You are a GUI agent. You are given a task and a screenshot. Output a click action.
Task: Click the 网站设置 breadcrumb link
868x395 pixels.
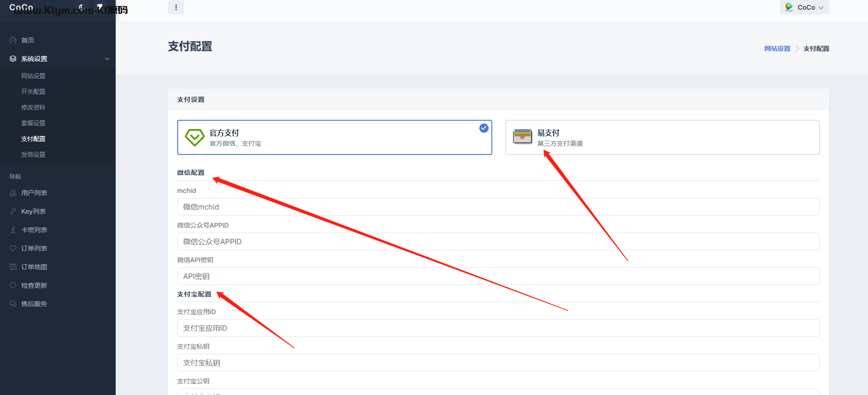coord(777,49)
